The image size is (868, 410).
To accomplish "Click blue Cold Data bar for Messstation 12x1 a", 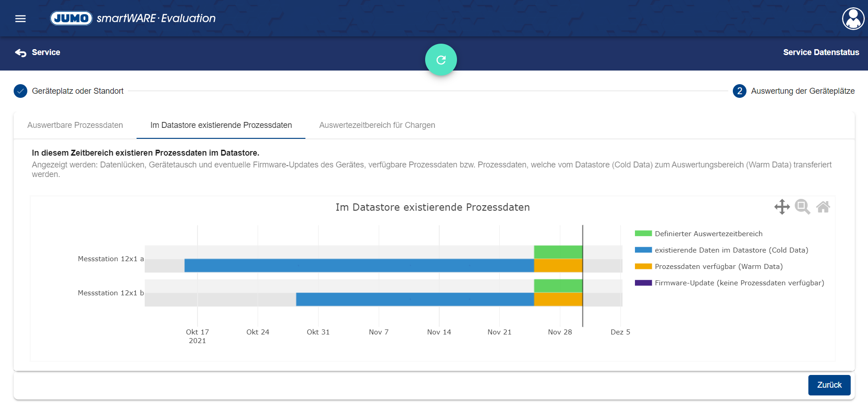I will (359, 265).
